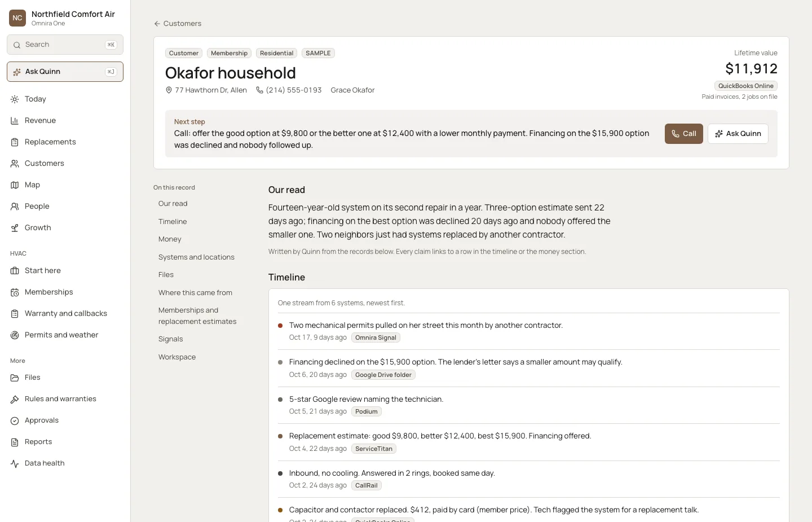Click the Google Drive folder source tag
This screenshot has width=812, height=522.
[x=383, y=375]
